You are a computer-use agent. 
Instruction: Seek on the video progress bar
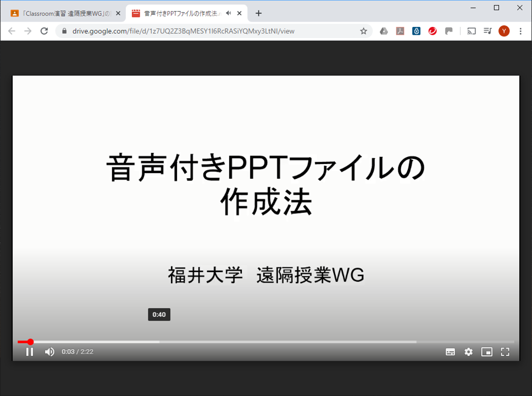266,342
